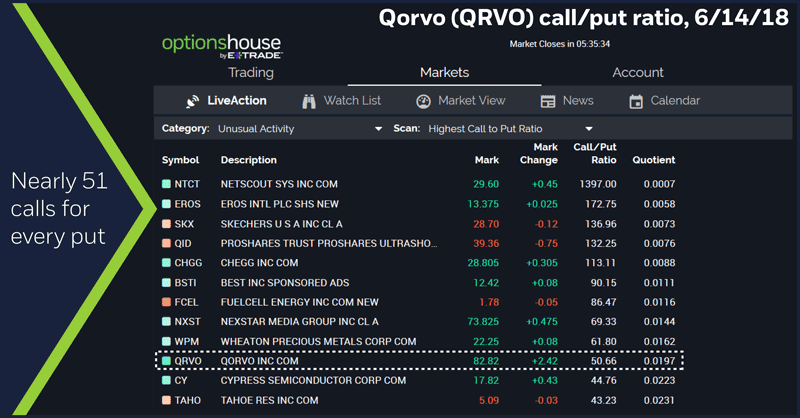Screen dimensions: 800x418
Task: Click the OptionsHouse by E*TRADE logo
Action: click(222, 48)
